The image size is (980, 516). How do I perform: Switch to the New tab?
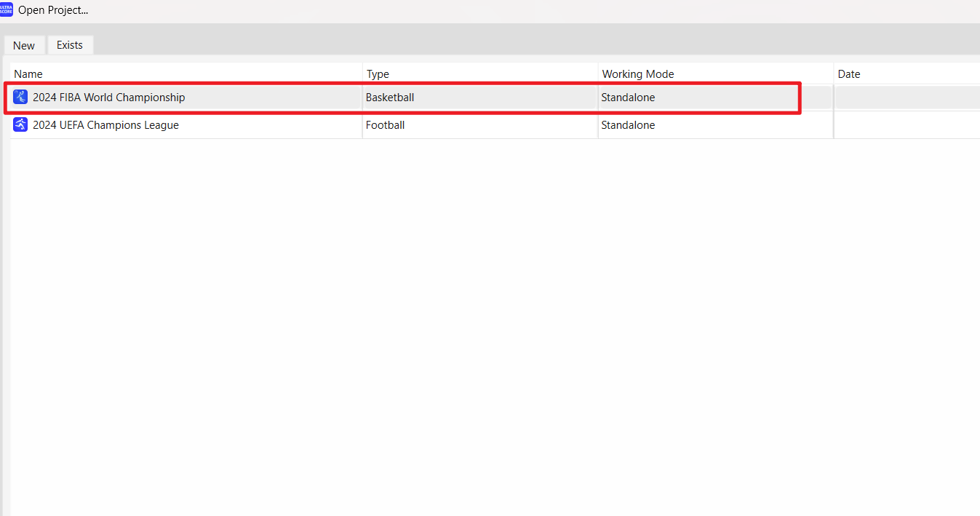click(24, 45)
